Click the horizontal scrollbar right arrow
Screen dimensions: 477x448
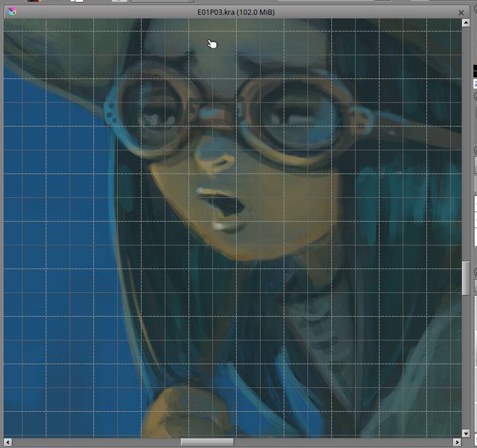pos(457,442)
